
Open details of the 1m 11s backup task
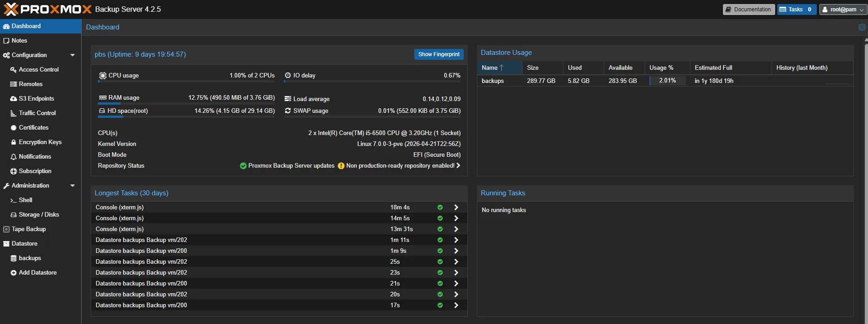(456, 240)
